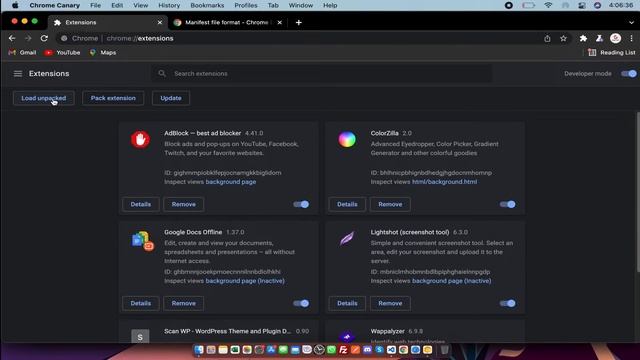The image size is (640, 360).
Task: Remove the ColorZilla extension
Action: [390, 204]
